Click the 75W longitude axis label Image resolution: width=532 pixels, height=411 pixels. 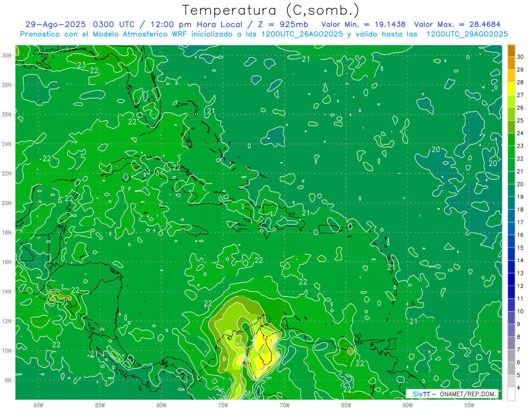223,405
